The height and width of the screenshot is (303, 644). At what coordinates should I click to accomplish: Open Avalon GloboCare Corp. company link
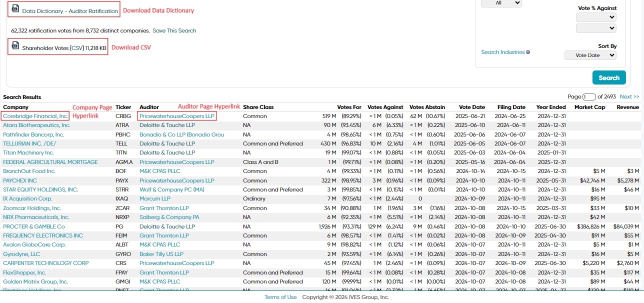(x=34, y=244)
